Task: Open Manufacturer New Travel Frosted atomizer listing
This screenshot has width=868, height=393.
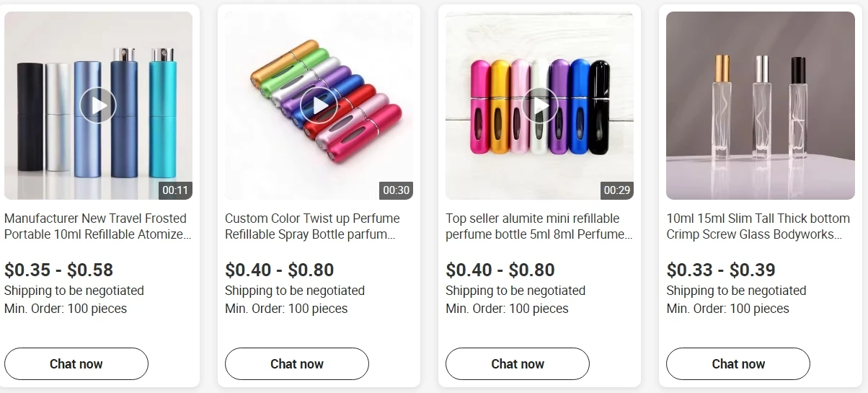Action: tap(97, 226)
